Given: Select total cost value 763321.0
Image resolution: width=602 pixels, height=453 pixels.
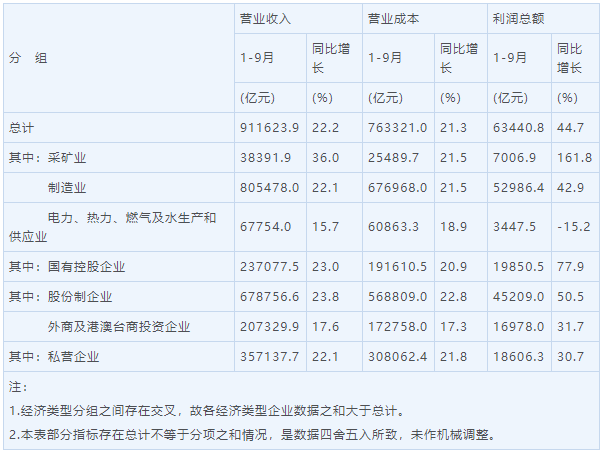Looking at the screenshot, I should pyautogui.click(x=397, y=127).
